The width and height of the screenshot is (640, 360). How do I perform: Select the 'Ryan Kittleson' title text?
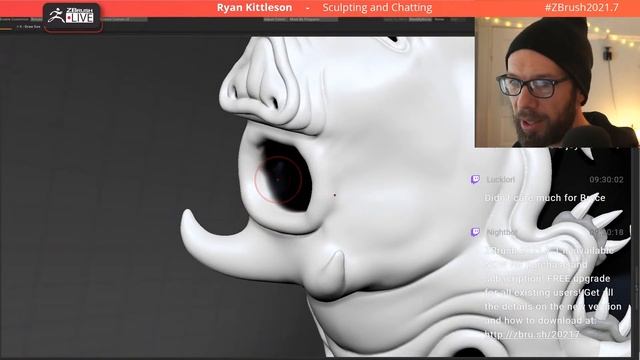(254, 8)
